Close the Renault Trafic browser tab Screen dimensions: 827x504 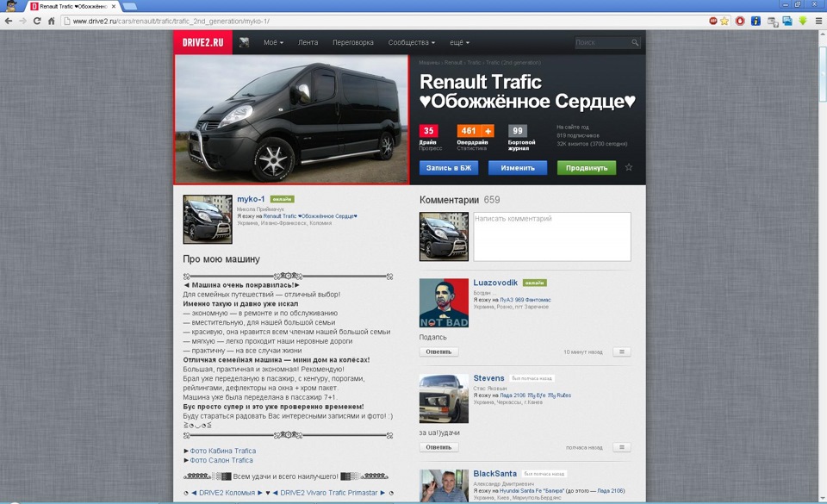[x=114, y=6]
